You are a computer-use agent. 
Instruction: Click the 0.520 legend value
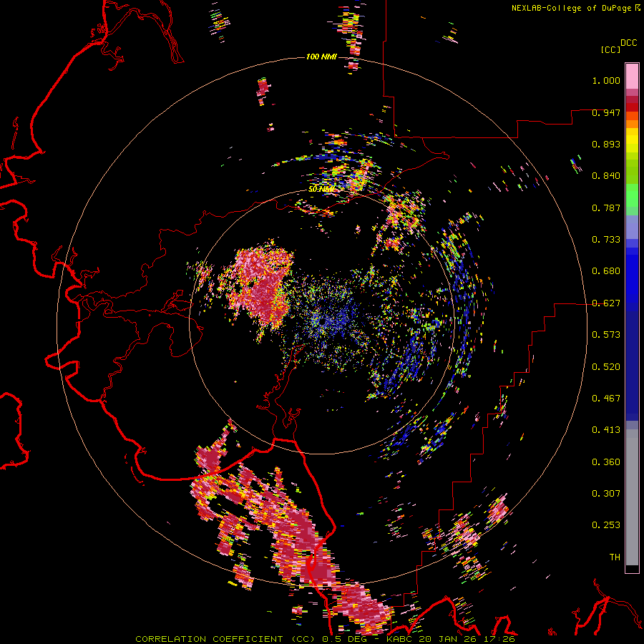pos(606,367)
